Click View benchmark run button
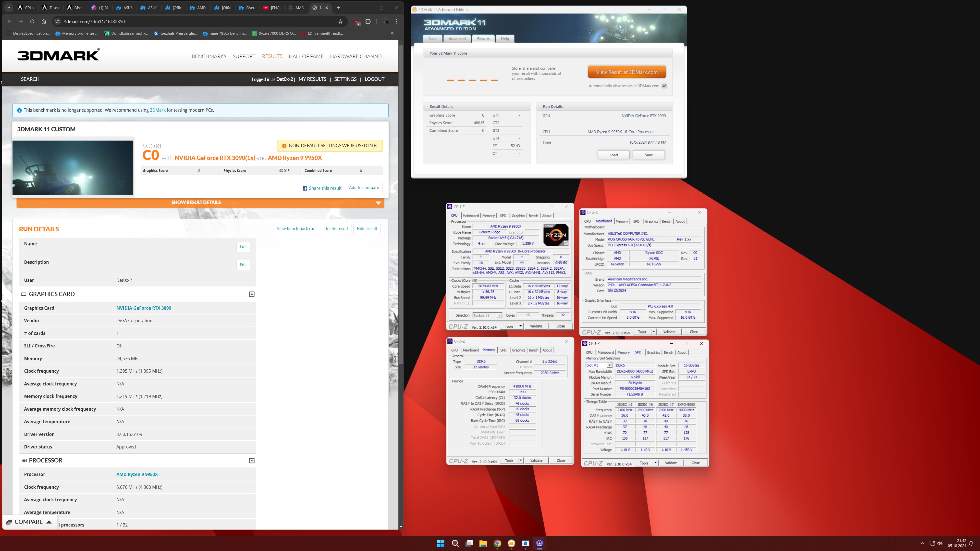The width and height of the screenshot is (980, 551). (296, 229)
